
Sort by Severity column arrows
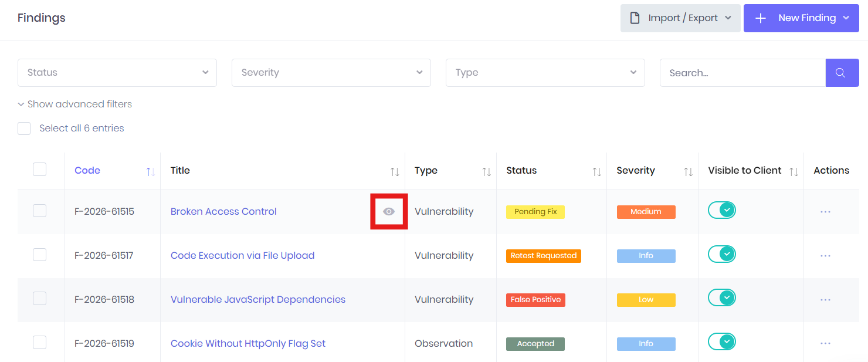(688, 171)
